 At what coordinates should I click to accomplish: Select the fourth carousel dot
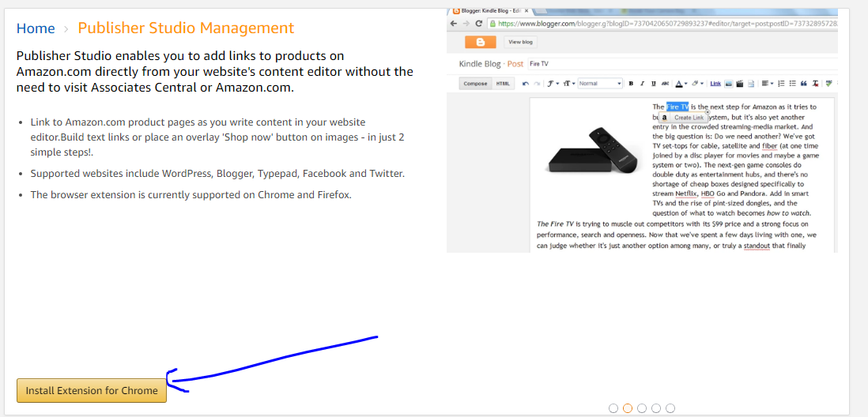pyautogui.click(x=656, y=408)
